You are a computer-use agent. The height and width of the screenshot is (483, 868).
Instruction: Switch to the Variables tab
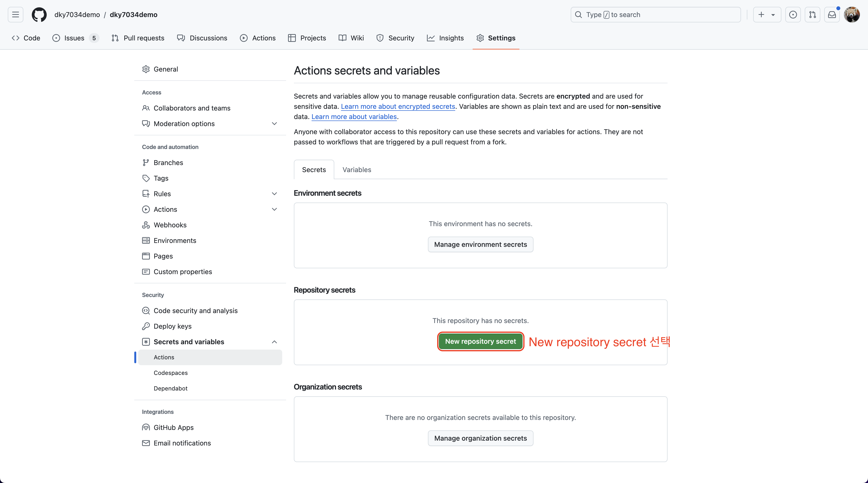[356, 170]
